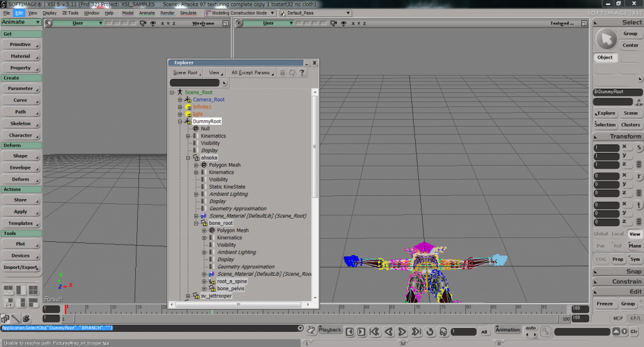Click the script editor icon left of Playback
This screenshot has height=347, width=644.
click(x=311, y=330)
